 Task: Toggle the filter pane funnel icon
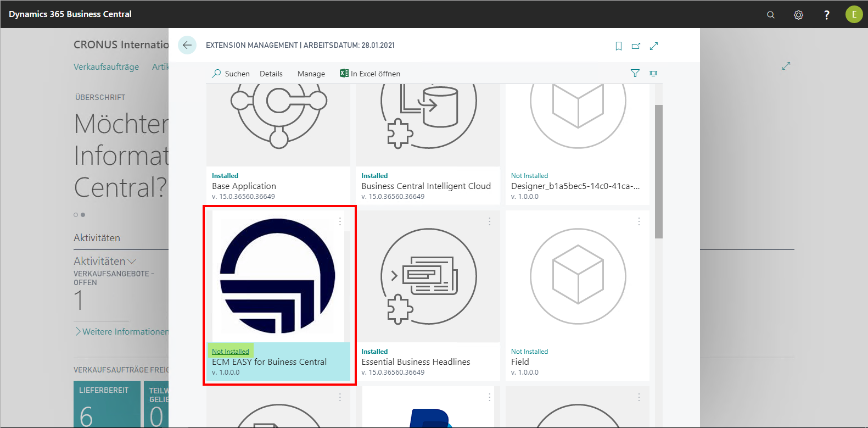tap(635, 73)
